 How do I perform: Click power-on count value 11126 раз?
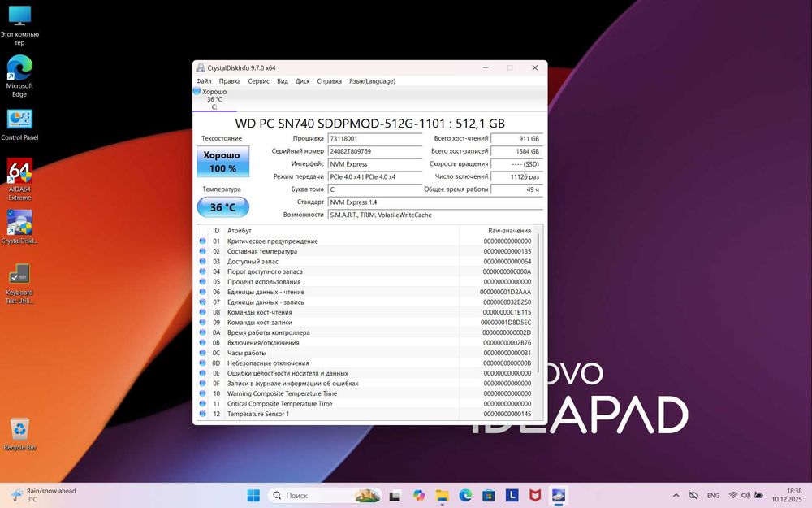click(x=516, y=176)
